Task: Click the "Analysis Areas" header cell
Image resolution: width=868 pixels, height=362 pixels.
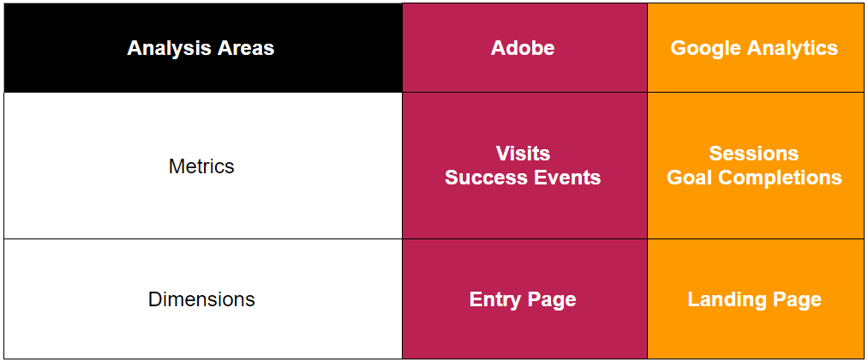Action: 201,48
